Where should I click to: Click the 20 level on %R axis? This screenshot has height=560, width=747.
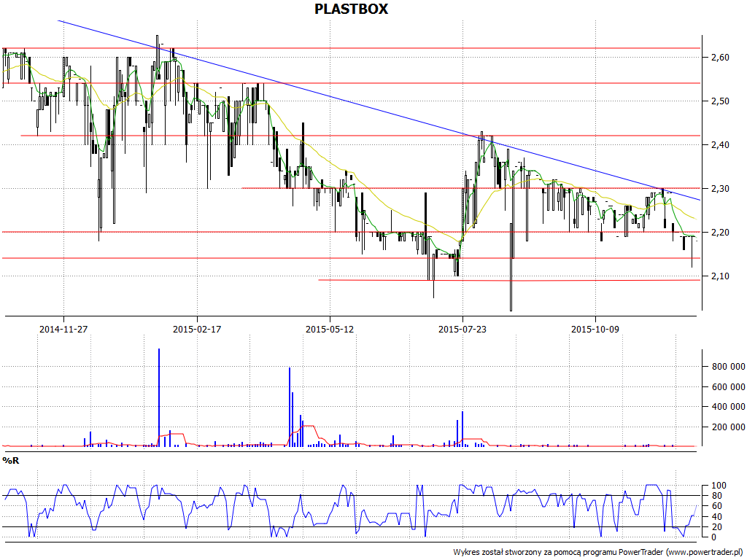[x=719, y=526]
